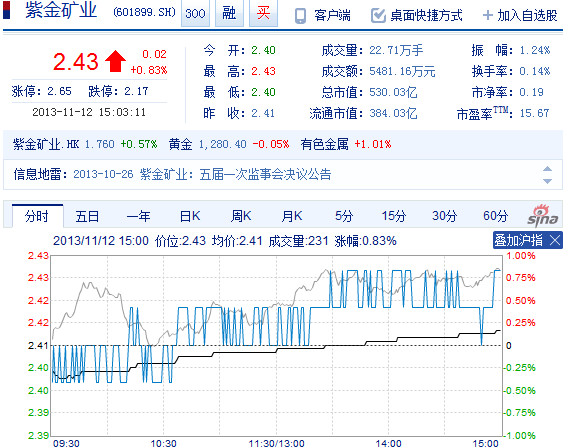Click the 成交量 22.71万手 value
This screenshot has height=448, width=563.
(x=396, y=50)
